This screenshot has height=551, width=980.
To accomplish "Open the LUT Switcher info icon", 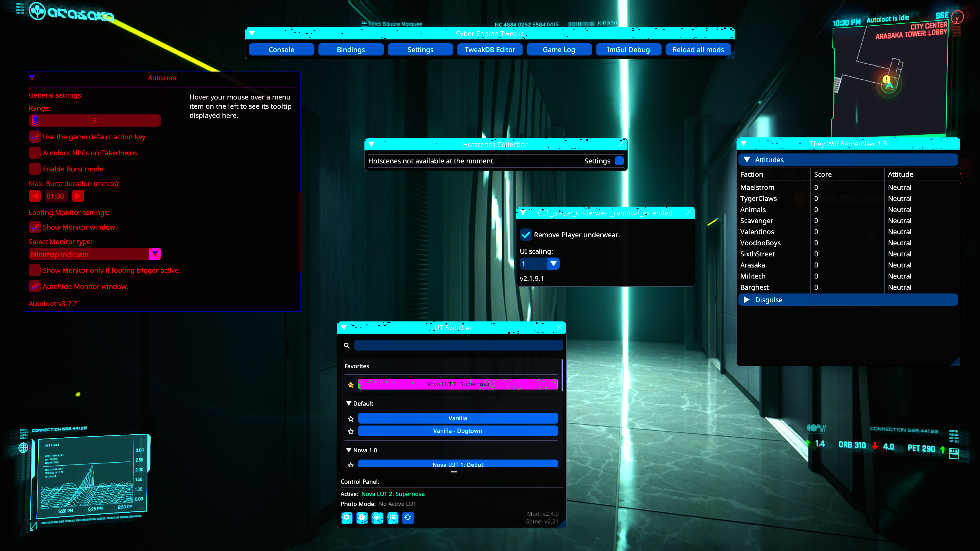I will [x=362, y=518].
